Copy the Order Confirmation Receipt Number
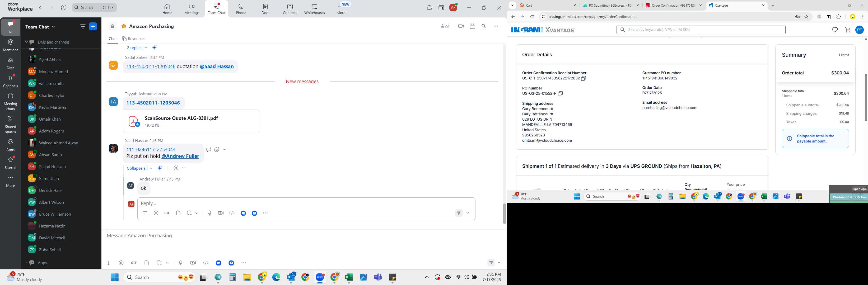868x285 pixels. [583, 78]
